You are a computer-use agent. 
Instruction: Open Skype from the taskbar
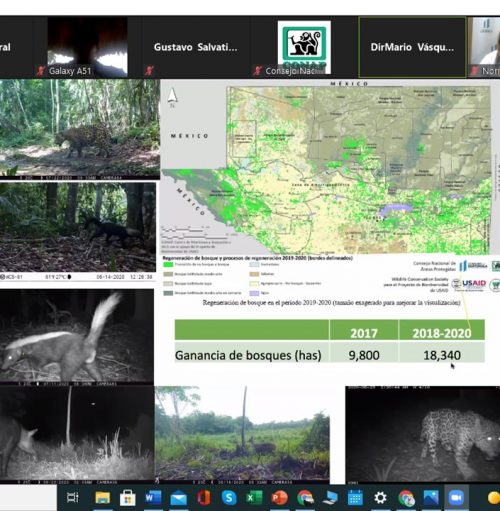pos(229,498)
